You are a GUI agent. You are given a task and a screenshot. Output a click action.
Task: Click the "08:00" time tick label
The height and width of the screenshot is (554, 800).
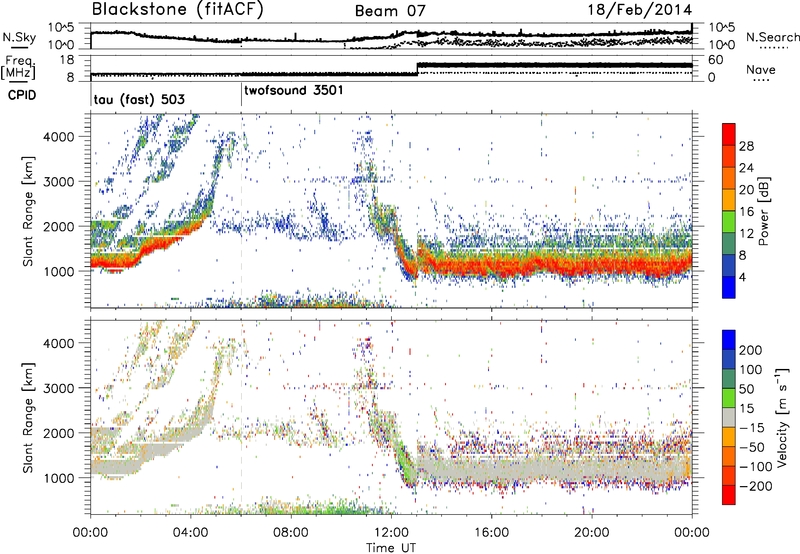[x=291, y=533]
